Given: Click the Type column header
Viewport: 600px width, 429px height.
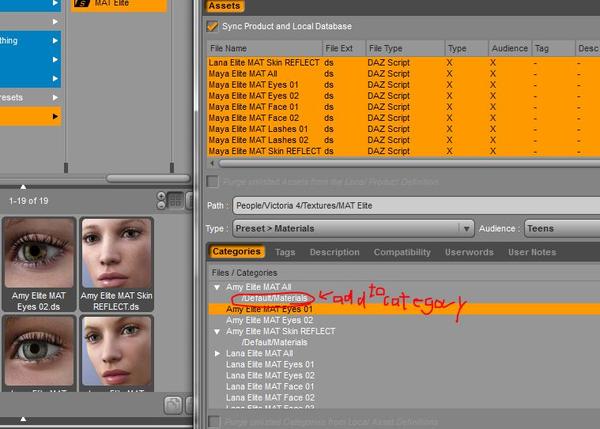Looking at the screenshot, I should pyautogui.click(x=466, y=48).
